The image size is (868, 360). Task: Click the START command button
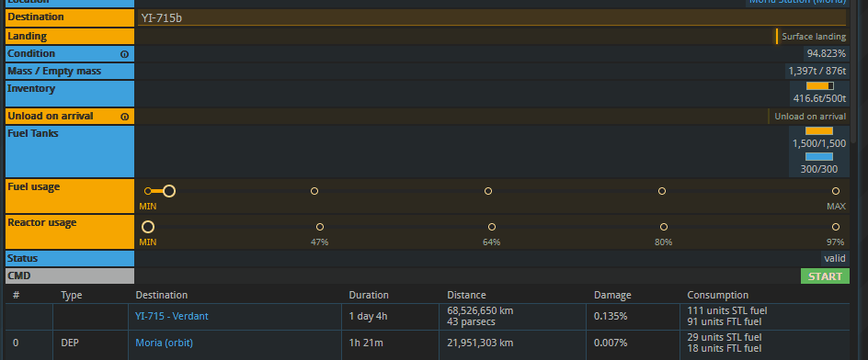(825, 276)
